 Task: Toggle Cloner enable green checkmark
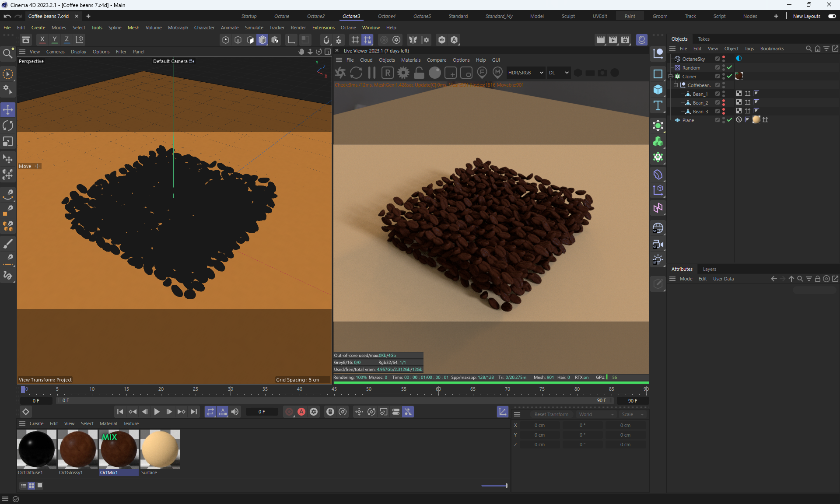[x=729, y=76]
